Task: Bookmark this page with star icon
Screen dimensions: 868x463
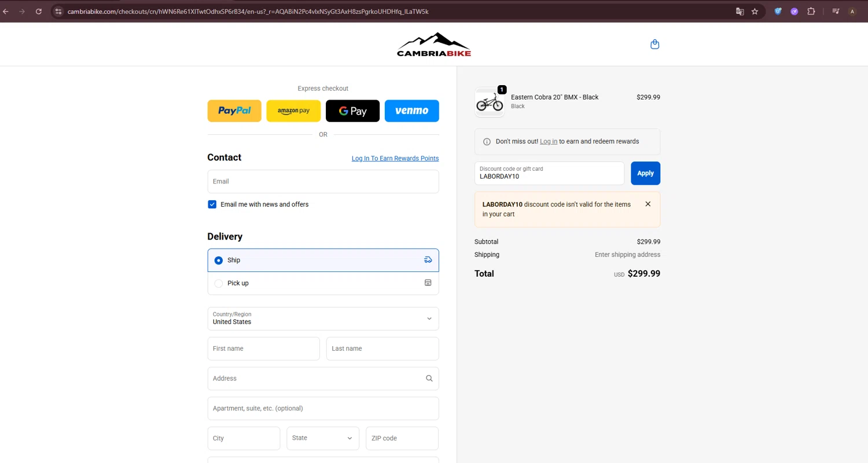Action: click(x=755, y=11)
